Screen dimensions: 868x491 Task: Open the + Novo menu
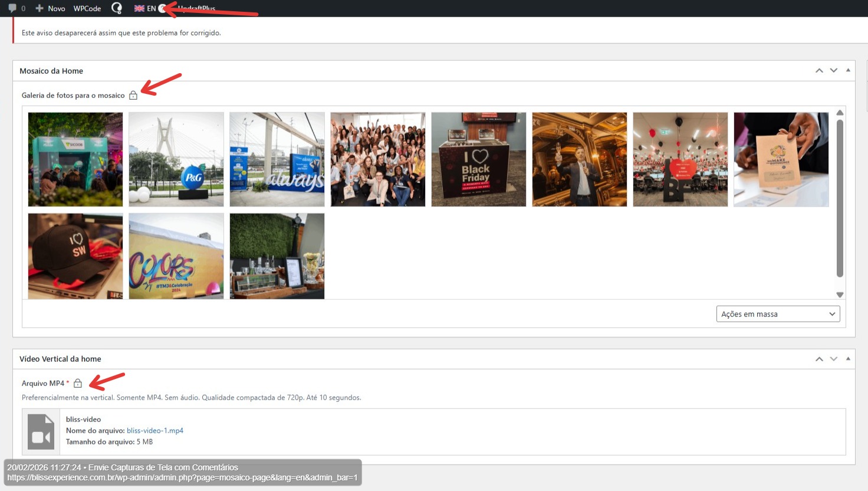[51, 8]
